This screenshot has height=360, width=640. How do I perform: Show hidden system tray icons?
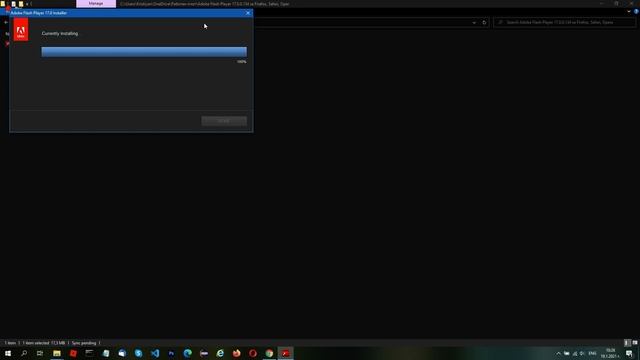(x=558, y=353)
